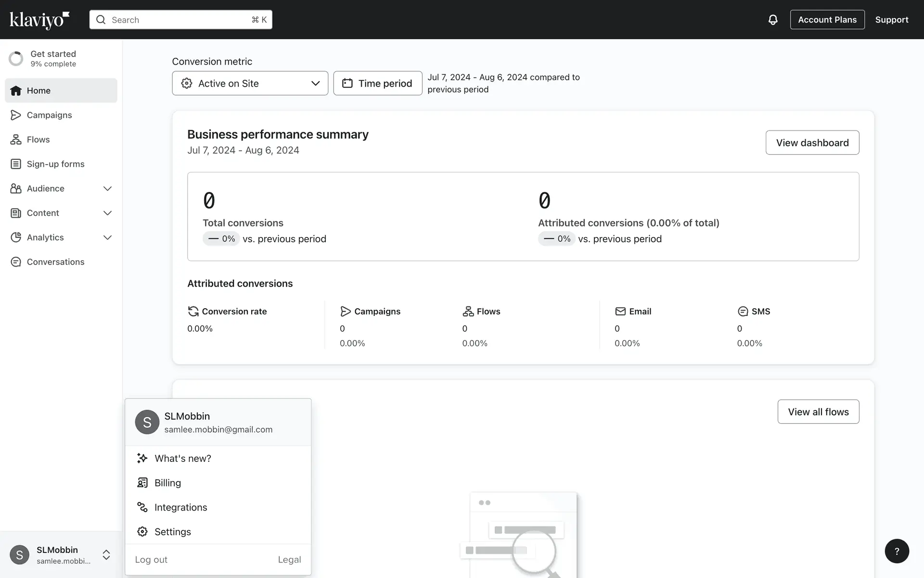Select Billing from the account menu
The image size is (924, 578).
tap(167, 483)
